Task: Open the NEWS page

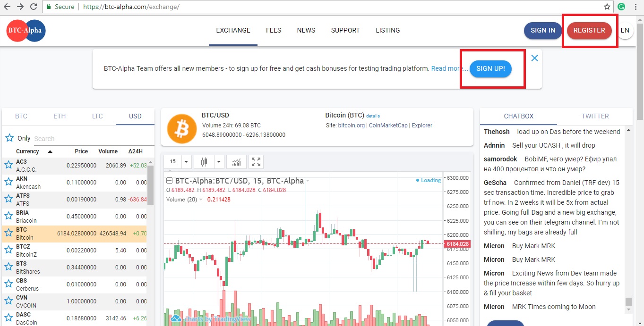Action: (306, 30)
